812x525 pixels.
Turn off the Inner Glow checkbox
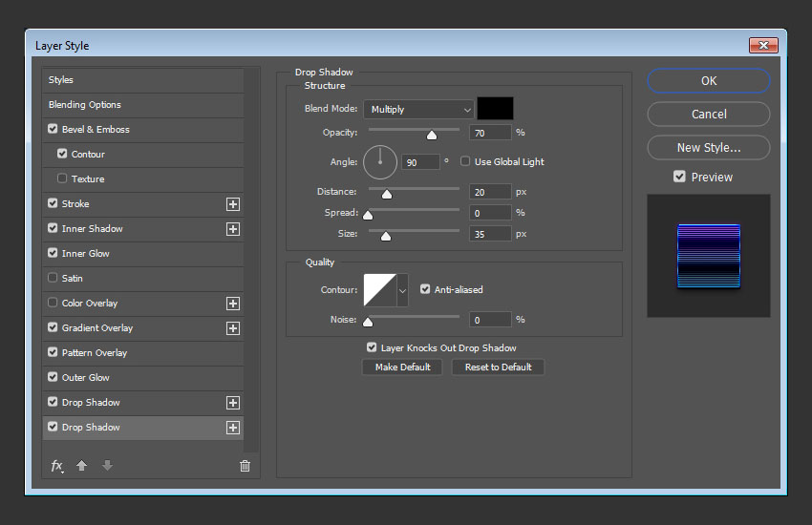(53, 253)
